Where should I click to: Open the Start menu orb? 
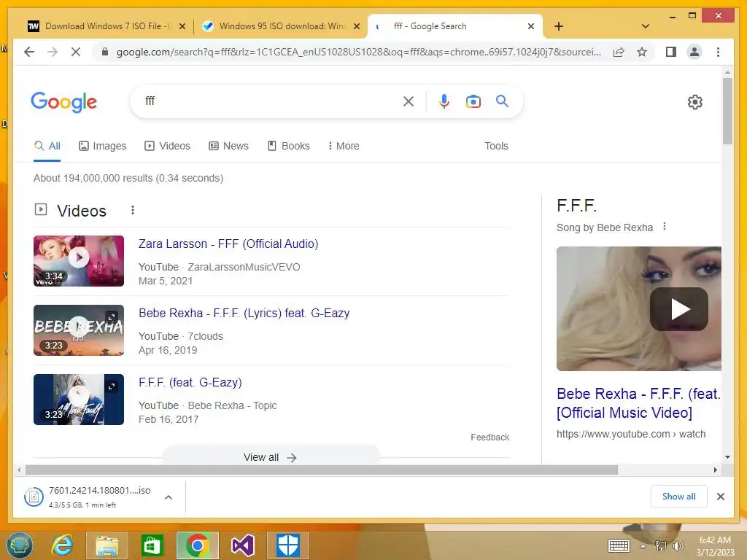tap(20, 545)
